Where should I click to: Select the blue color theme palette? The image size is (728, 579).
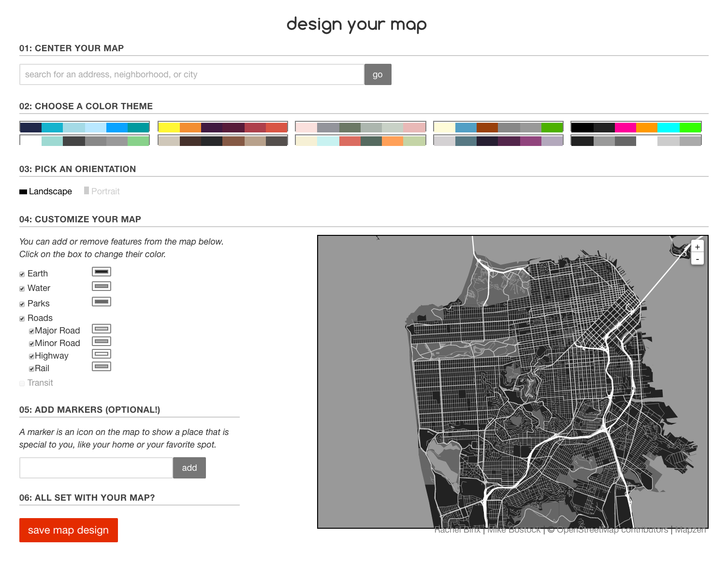pyautogui.click(x=84, y=127)
